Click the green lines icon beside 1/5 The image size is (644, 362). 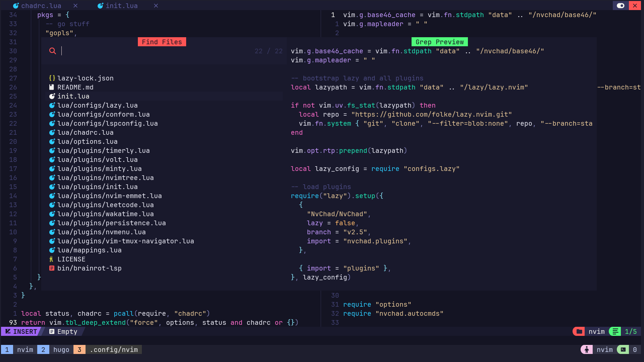[x=615, y=331]
